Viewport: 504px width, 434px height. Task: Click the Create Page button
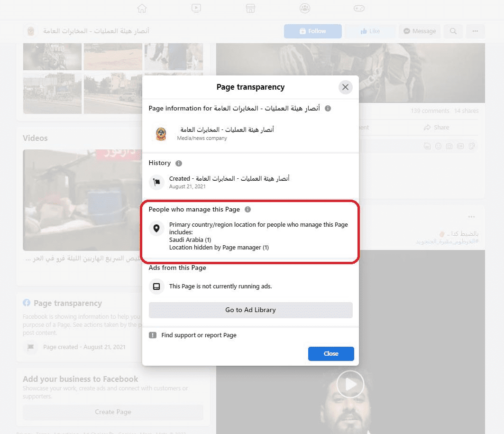pos(113,412)
